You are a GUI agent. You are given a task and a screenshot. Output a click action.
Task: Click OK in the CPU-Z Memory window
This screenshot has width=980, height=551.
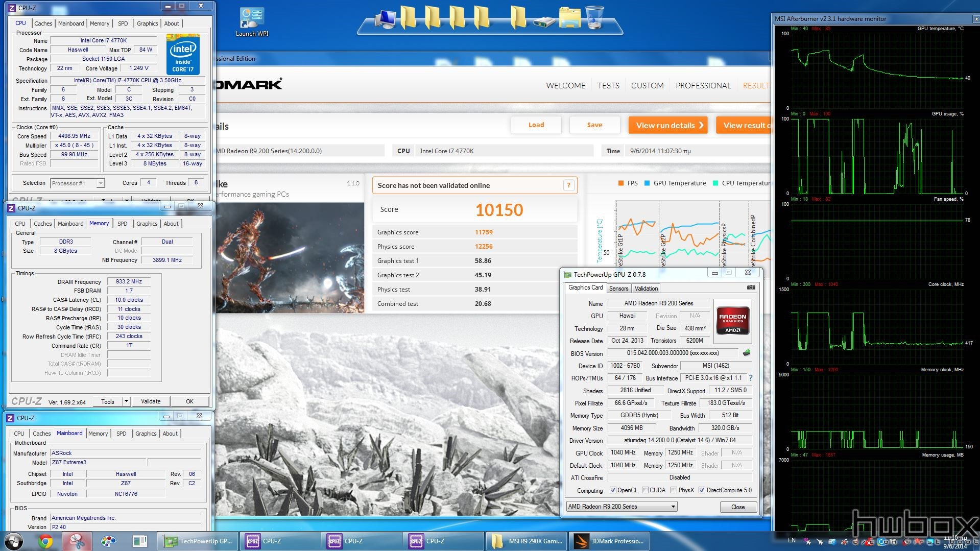pyautogui.click(x=189, y=401)
